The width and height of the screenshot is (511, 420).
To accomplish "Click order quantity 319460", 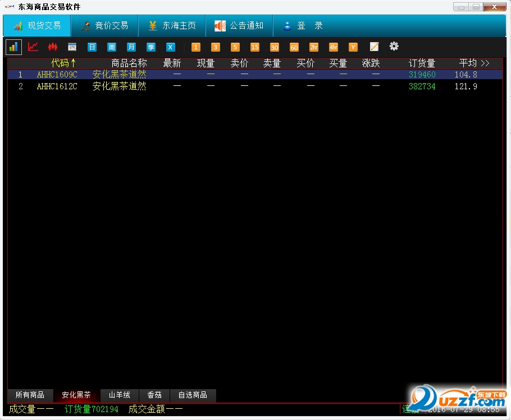I will tap(422, 75).
